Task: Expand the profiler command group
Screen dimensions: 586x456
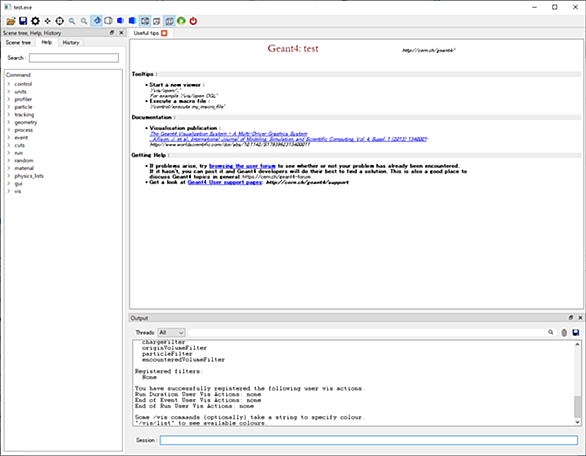Action: [9, 99]
